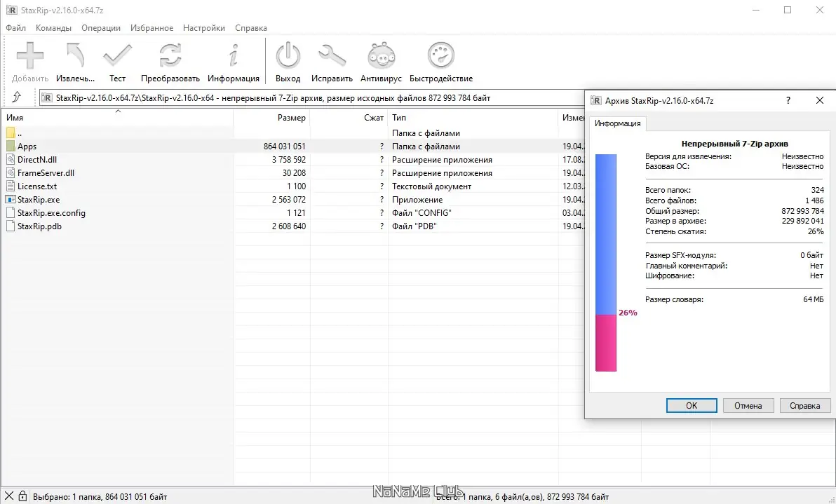Click size value 2 608 640
This screenshot has width=836, height=504.
tap(288, 226)
